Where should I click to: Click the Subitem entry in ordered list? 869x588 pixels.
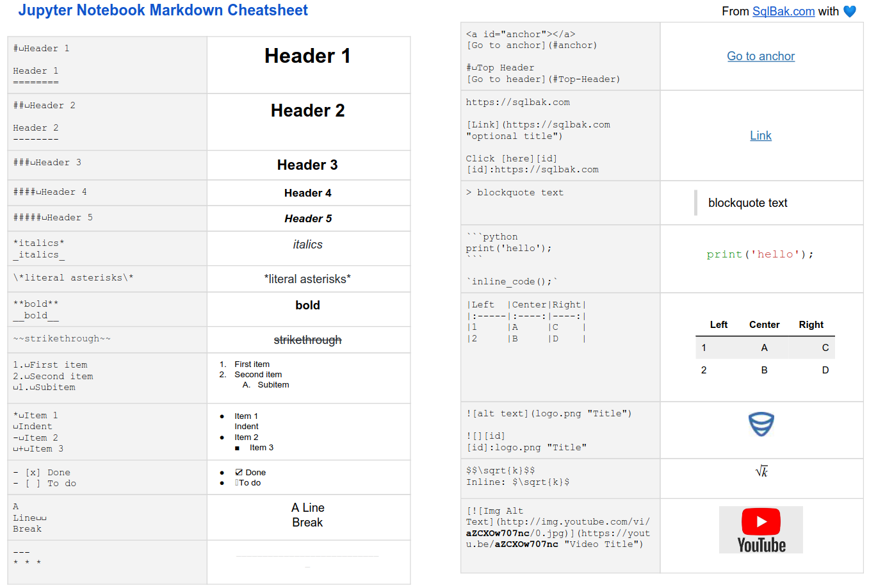(x=273, y=385)
